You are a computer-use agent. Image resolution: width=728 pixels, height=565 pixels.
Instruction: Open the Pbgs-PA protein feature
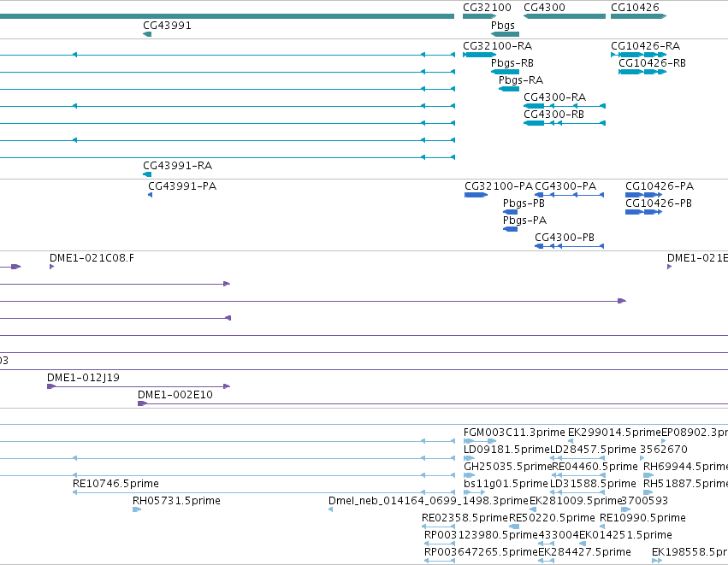(510, 229)
